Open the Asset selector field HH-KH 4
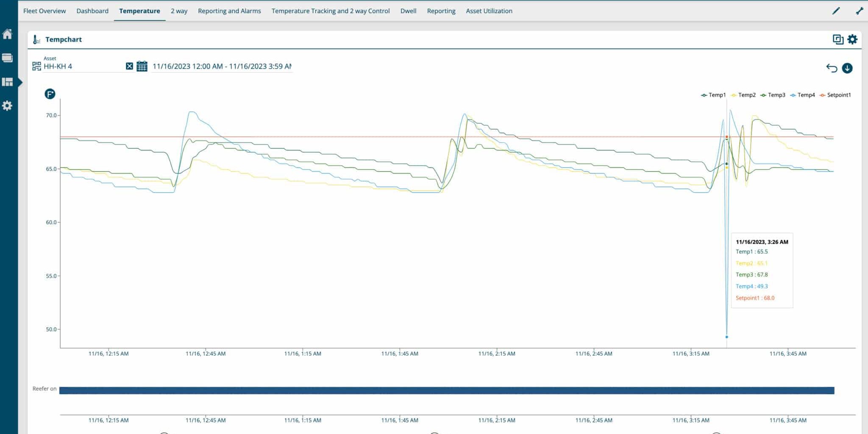The image size is (868, 434). 83,67
